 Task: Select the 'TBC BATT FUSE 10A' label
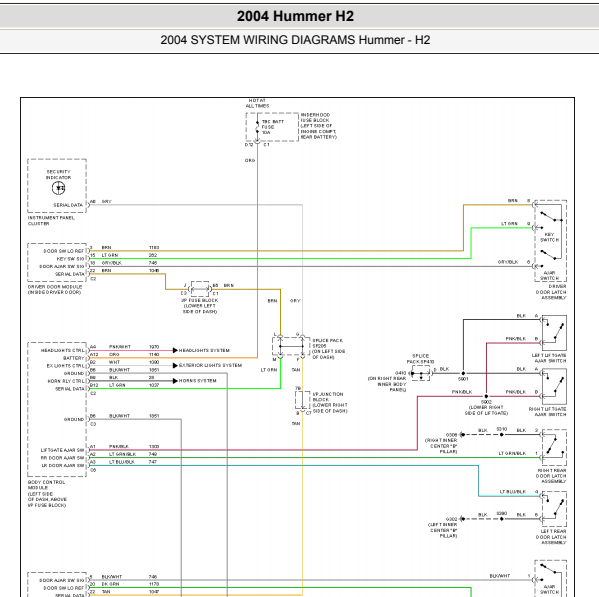(272, 127)
